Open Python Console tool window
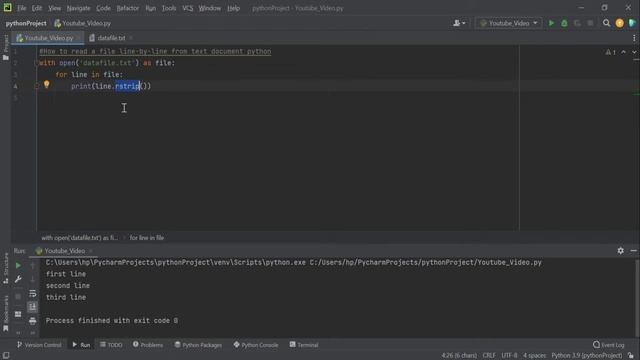Viewport: 640px width, 360px height. [x=256, y=345]
